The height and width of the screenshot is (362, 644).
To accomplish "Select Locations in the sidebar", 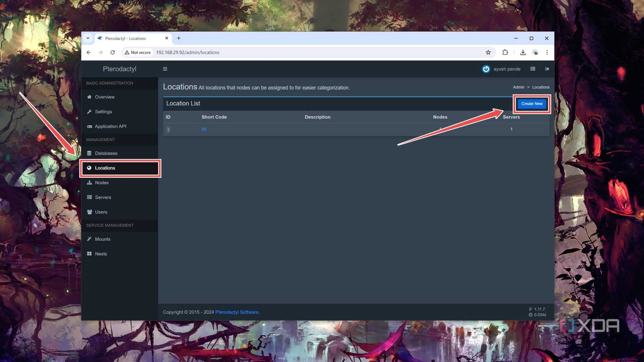I will click(x=119, y=168).
